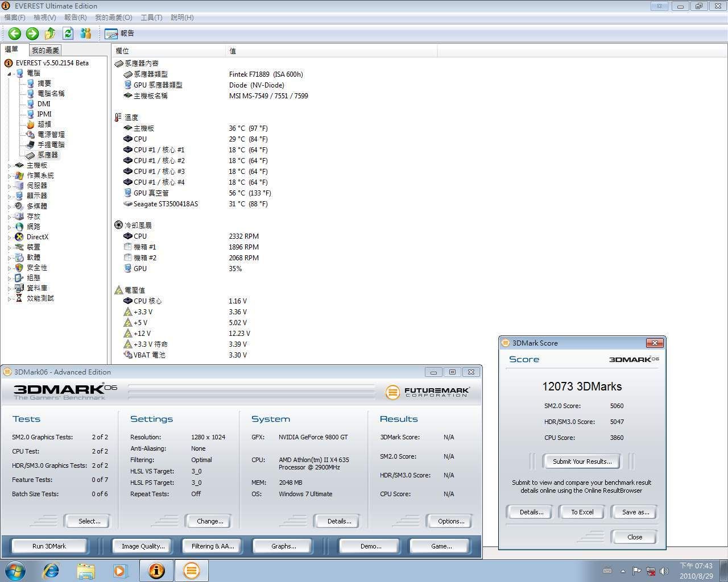Select 摘要 summary icon in tree
Image resolution: width=728 pixels, height=582 pixels.
31,84
